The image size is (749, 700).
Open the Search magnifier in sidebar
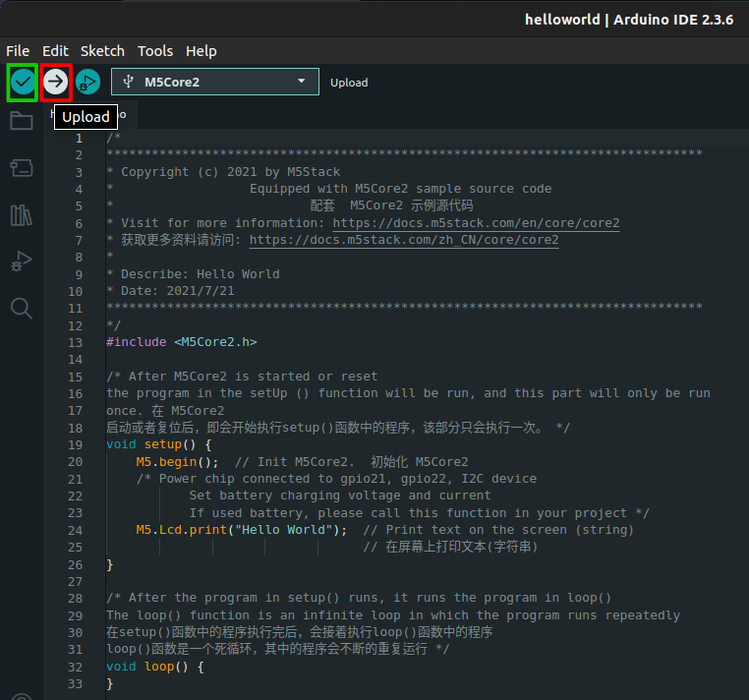tap(21, 309)
